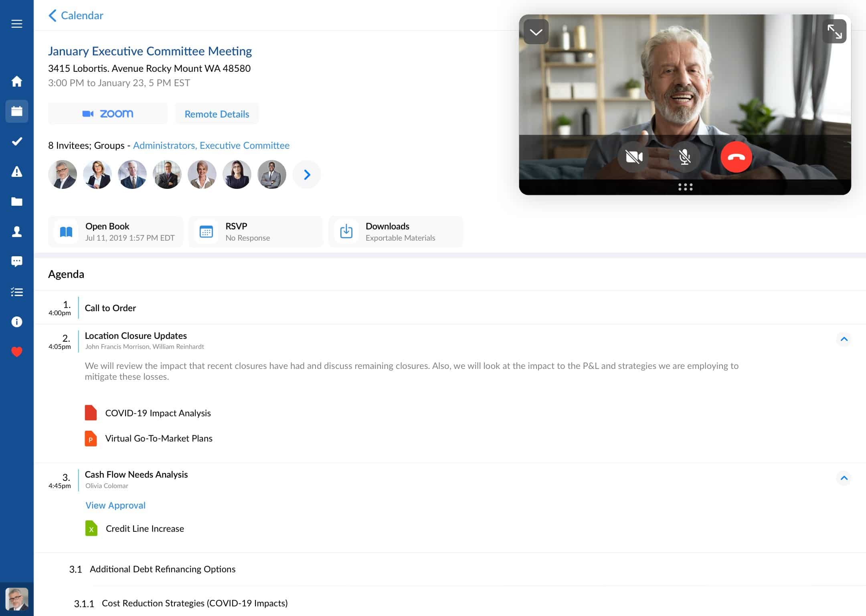Open the folder icon in the sidebar
Screen dimensions: 866x616
point(16,201)
